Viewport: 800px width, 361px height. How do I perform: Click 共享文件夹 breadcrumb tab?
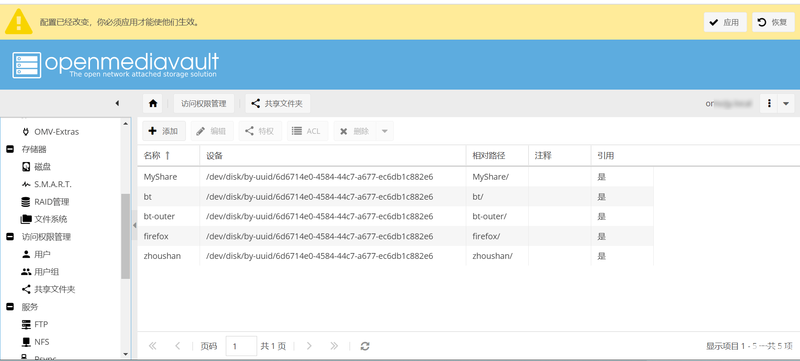click(278, 104)
